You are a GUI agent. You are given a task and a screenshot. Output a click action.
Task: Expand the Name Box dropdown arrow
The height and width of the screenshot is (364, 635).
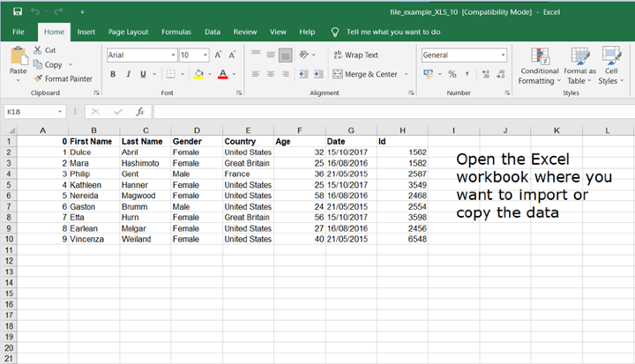(x=60, y=112)
